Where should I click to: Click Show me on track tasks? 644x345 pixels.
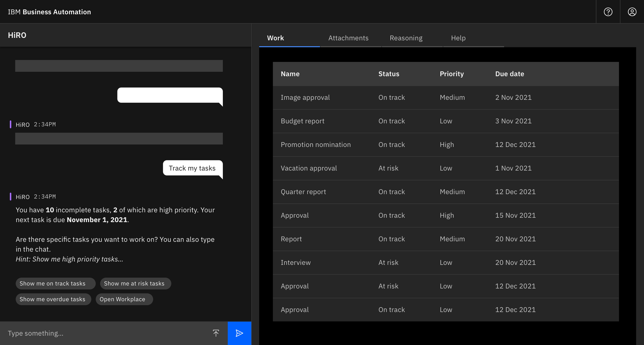56,283
